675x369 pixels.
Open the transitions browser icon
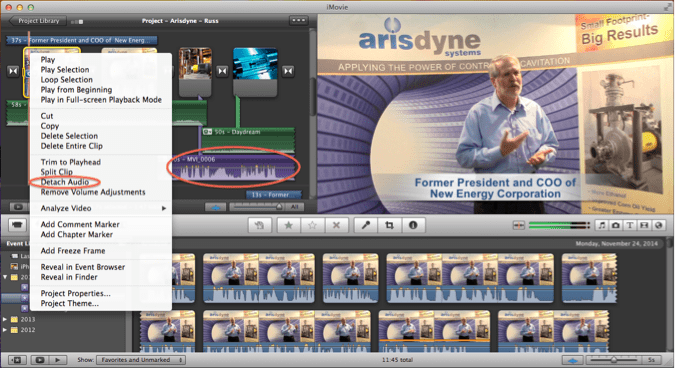[x=644, y=225]
